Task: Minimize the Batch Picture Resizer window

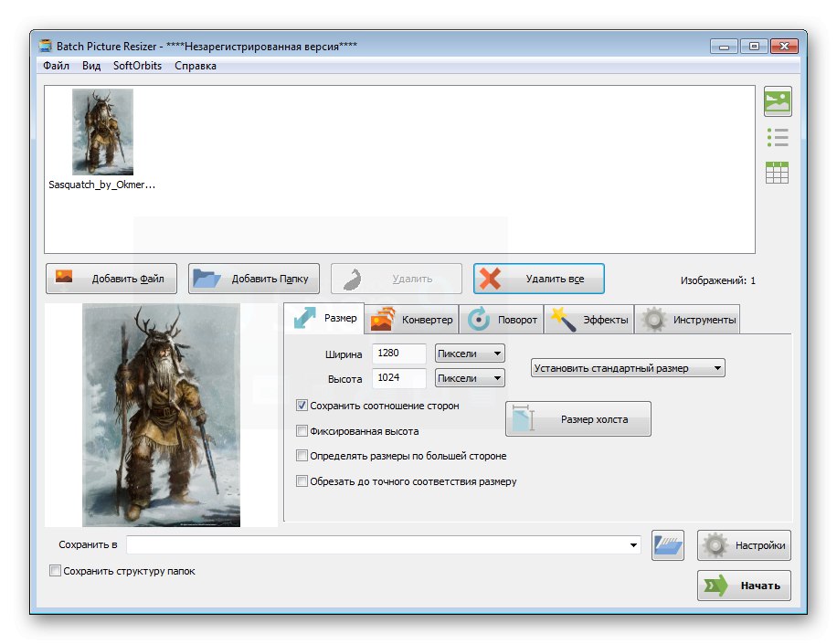Action: [724, 47]
